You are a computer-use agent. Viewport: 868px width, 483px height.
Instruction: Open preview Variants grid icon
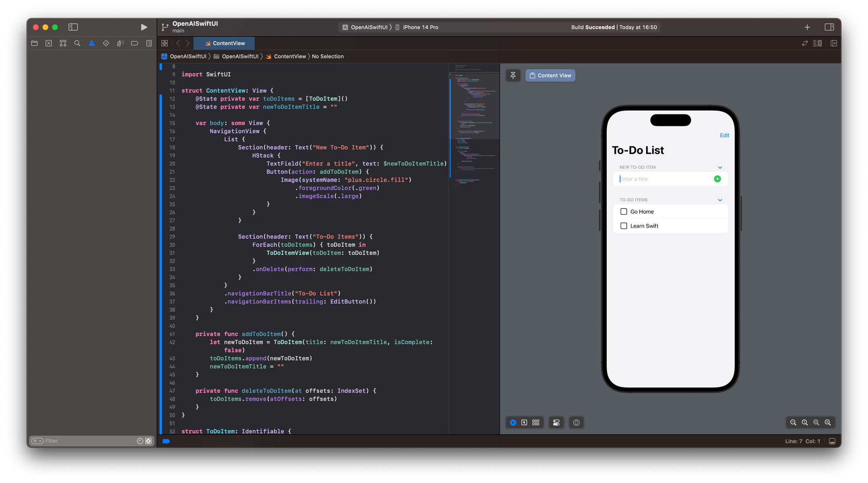point(536,422)
